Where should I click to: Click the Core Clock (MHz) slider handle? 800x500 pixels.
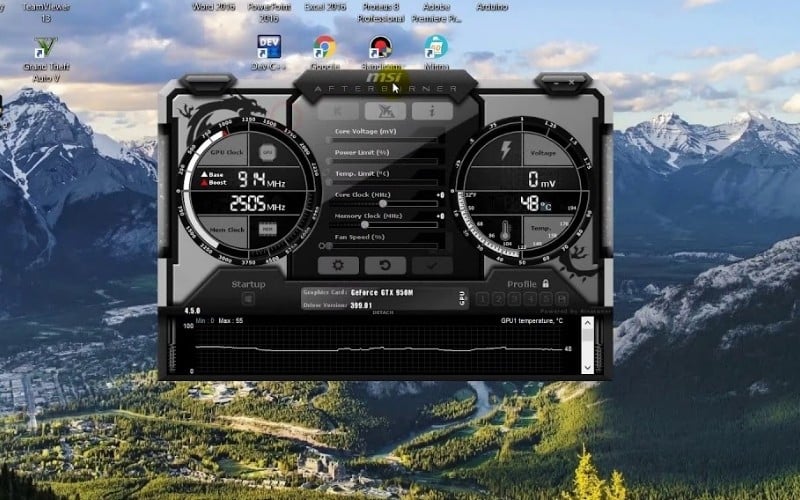(x=382, y=203)
